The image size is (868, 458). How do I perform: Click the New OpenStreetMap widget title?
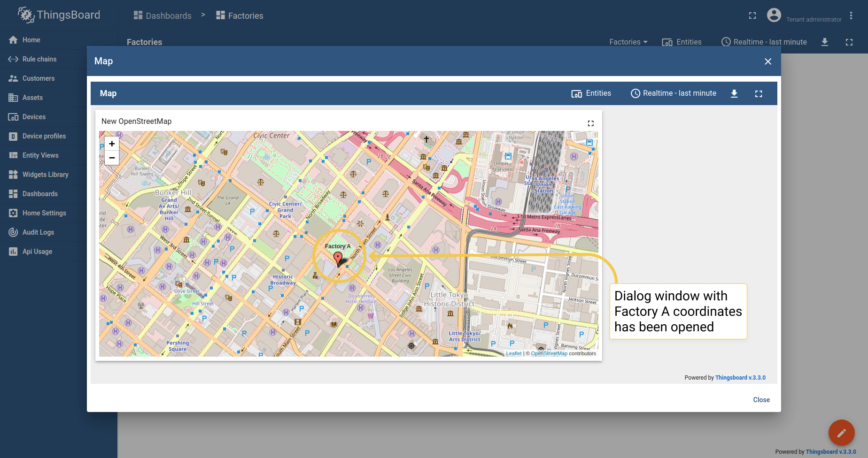click(137, 121)
